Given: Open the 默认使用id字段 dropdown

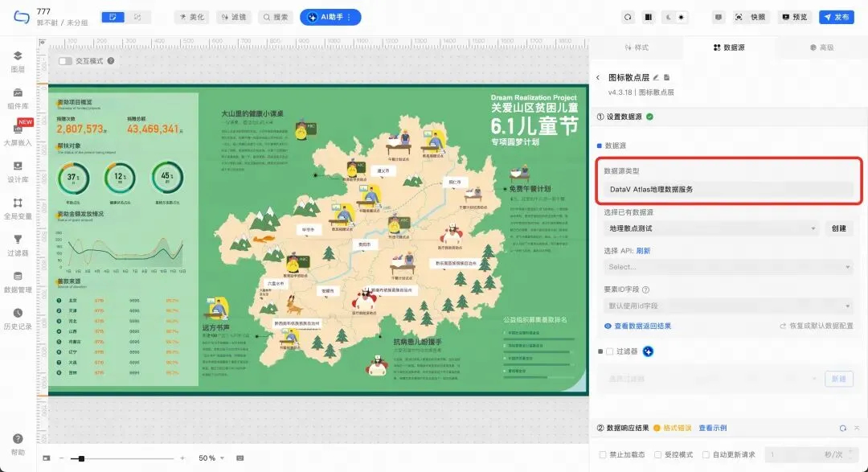Looking at the screenshot, I should tap(728, 306).
